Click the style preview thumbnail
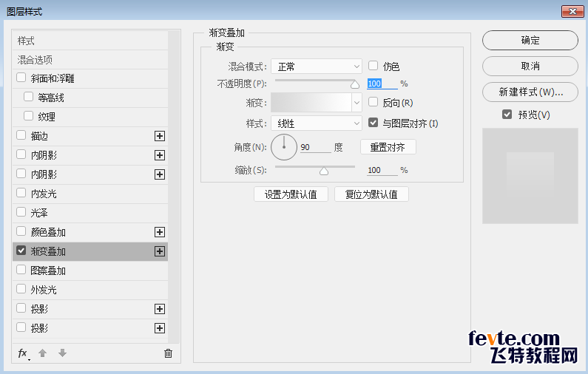Screen dimensions: 588x374 [530, 176]
